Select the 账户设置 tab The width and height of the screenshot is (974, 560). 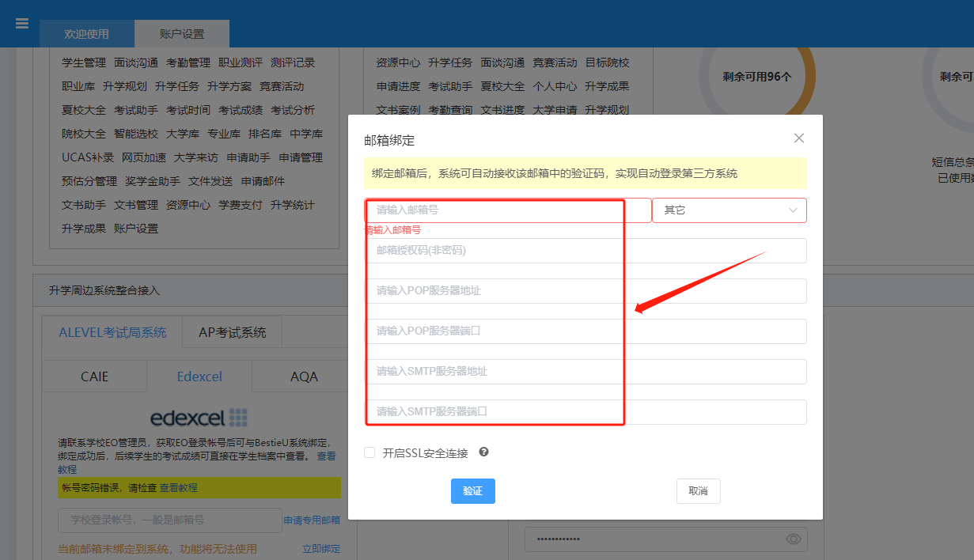point(182,34)
